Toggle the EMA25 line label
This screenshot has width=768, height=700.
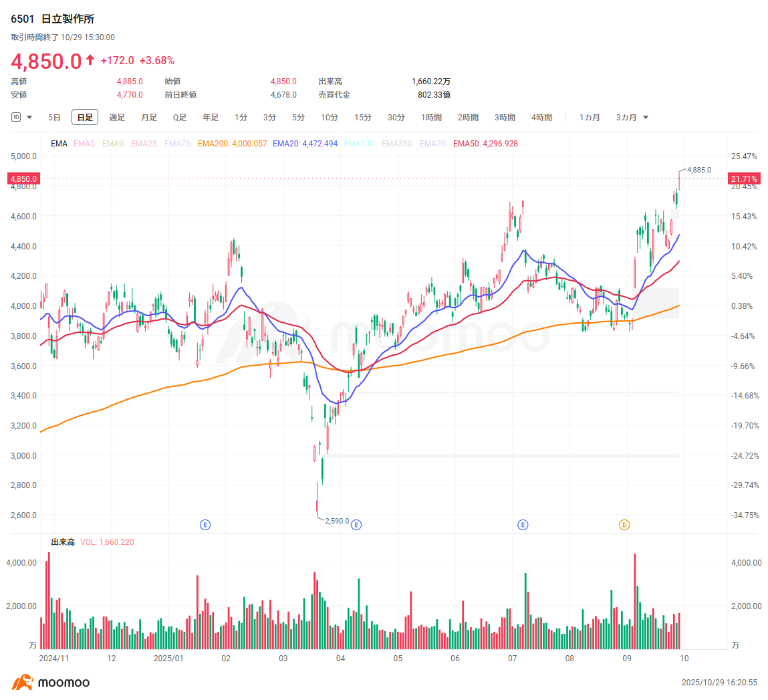point(144,144)
